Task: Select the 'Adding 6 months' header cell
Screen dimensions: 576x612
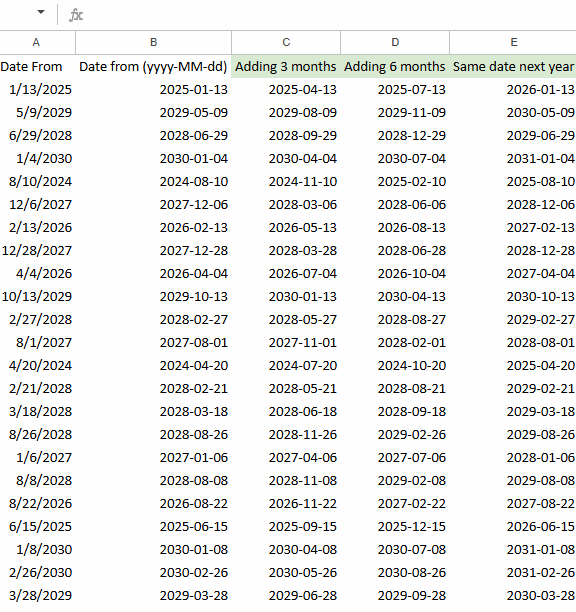Action: (x=395, y=67)
